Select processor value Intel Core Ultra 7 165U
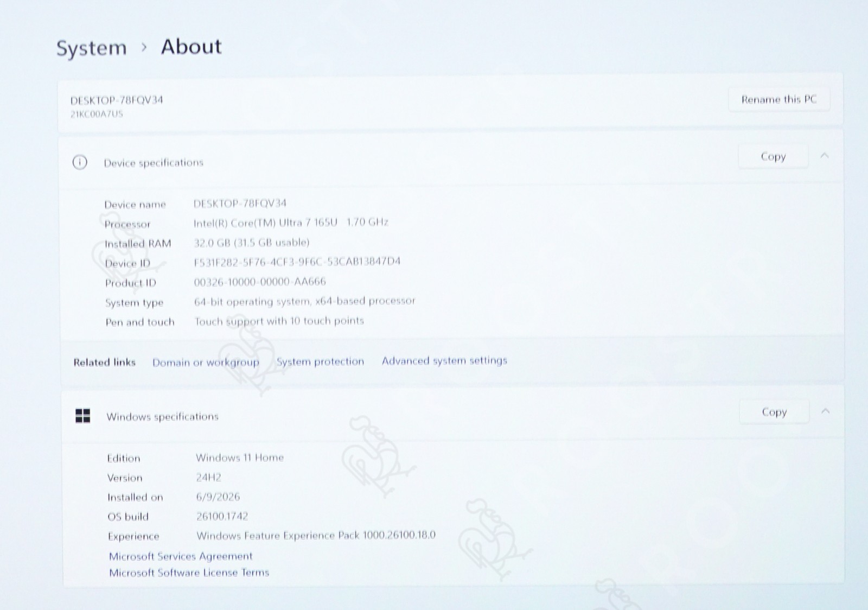 pos(291,223)
